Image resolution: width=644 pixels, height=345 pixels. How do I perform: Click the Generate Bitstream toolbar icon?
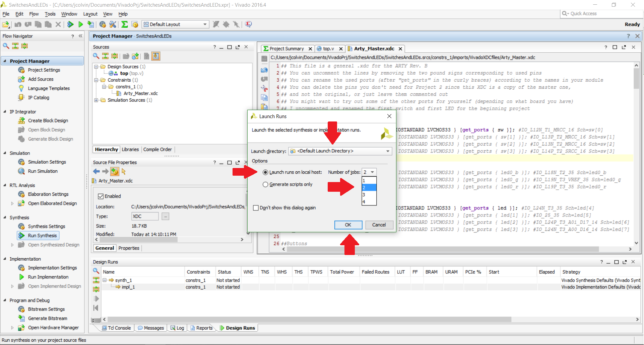tap(90, 24)
